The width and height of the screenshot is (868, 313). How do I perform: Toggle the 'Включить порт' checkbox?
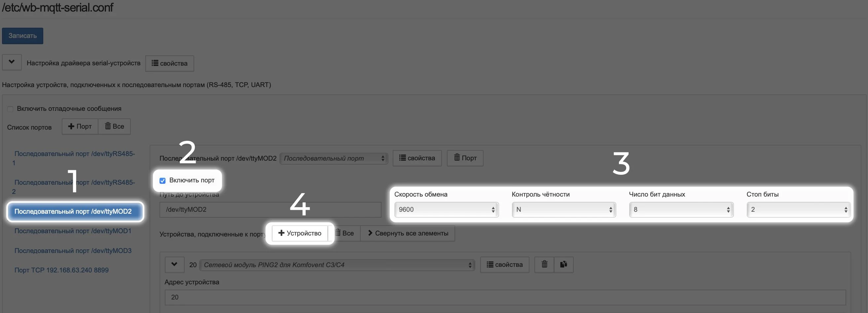click(x=163, y=181)
